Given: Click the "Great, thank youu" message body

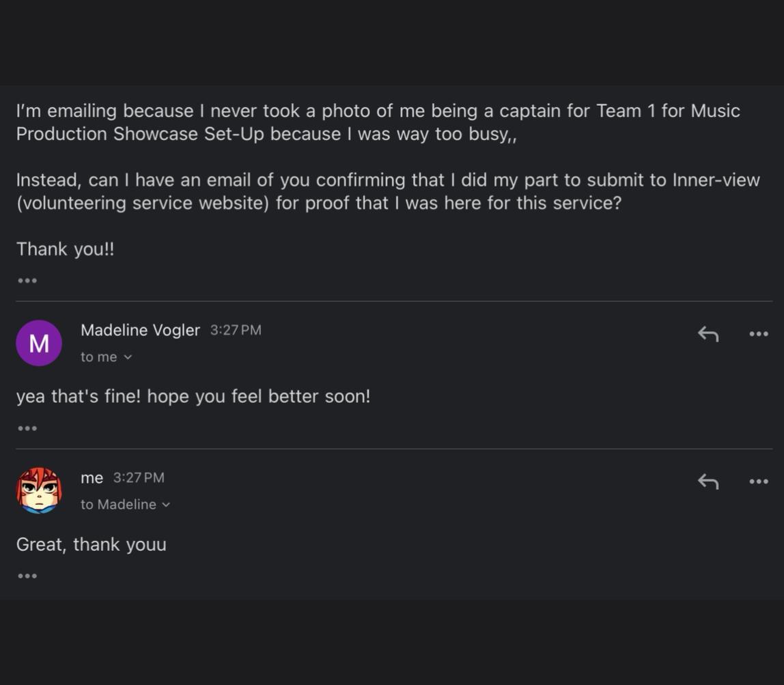Looking at the screenshot, I should (x=92, y=544).
